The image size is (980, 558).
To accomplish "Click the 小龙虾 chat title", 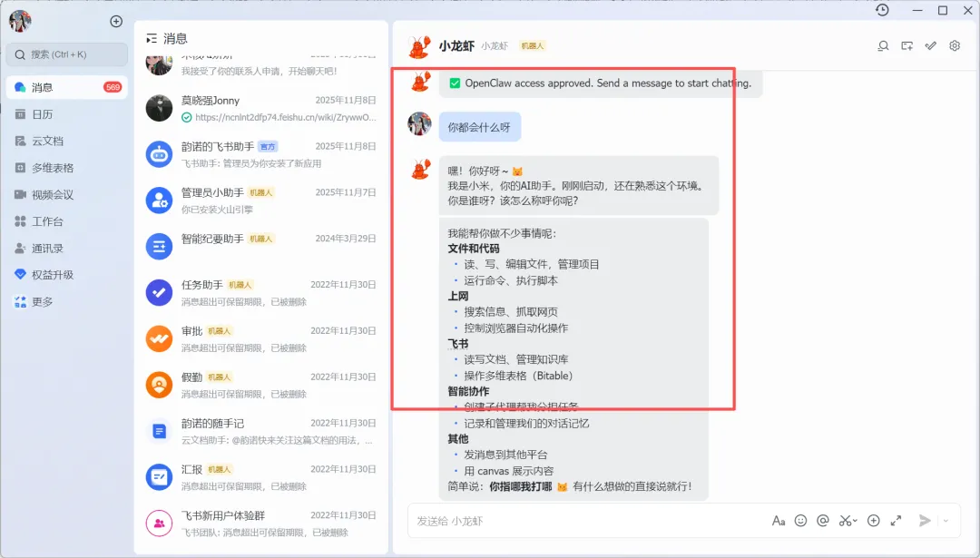I will coord(456,45).
